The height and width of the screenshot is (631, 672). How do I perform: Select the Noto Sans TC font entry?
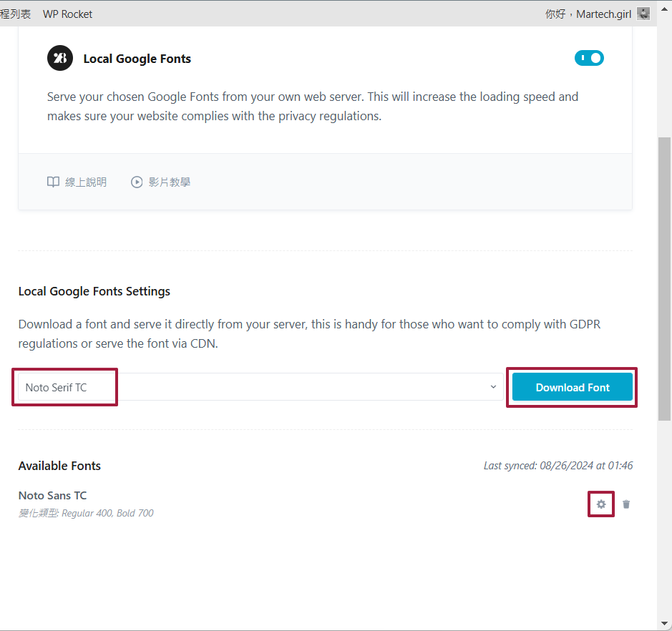(53, 495)
